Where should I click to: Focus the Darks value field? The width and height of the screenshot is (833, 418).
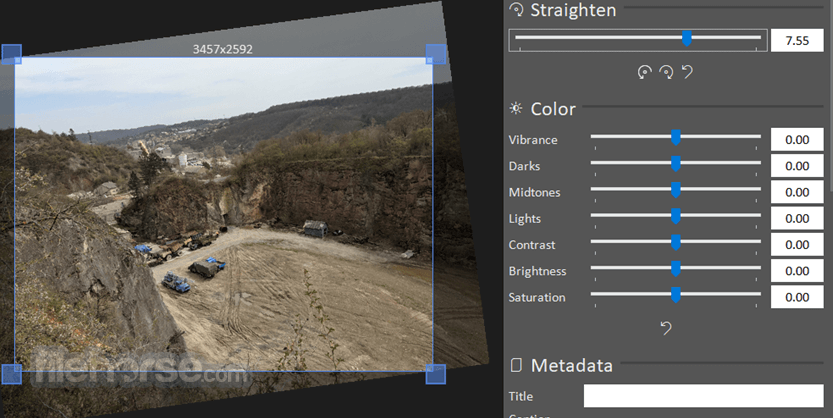(797, 166)
